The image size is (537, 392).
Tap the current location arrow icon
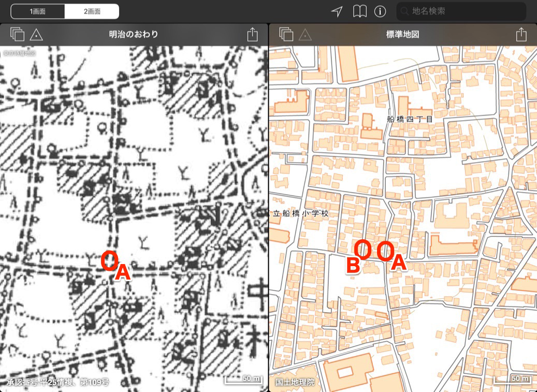pyautogui.click(x=337, y=11)
